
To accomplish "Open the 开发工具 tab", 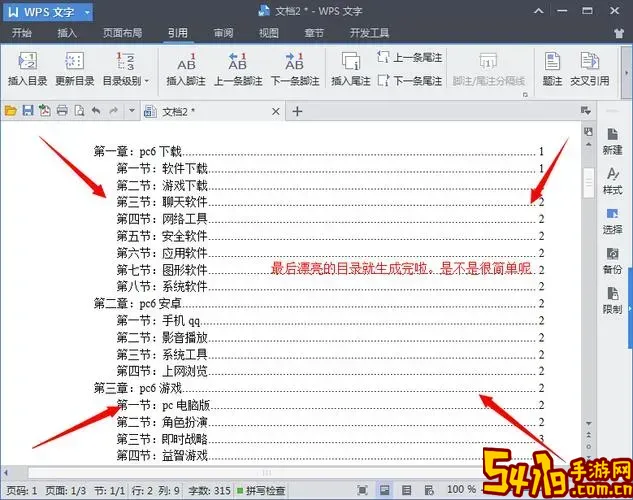I will click(369, 33).
